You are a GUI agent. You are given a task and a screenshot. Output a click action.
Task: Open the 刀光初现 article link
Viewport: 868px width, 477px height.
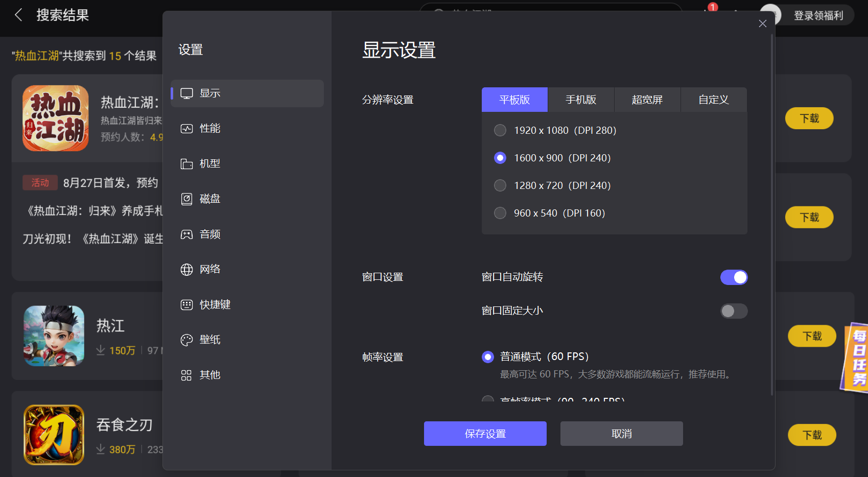(x=93, y=239)
